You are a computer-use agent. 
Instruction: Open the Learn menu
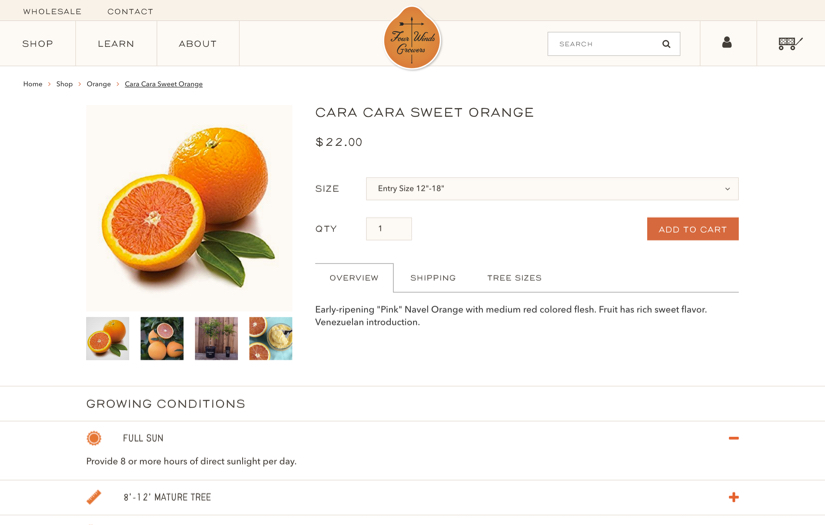pyautogui.click(x=116, y=44)
